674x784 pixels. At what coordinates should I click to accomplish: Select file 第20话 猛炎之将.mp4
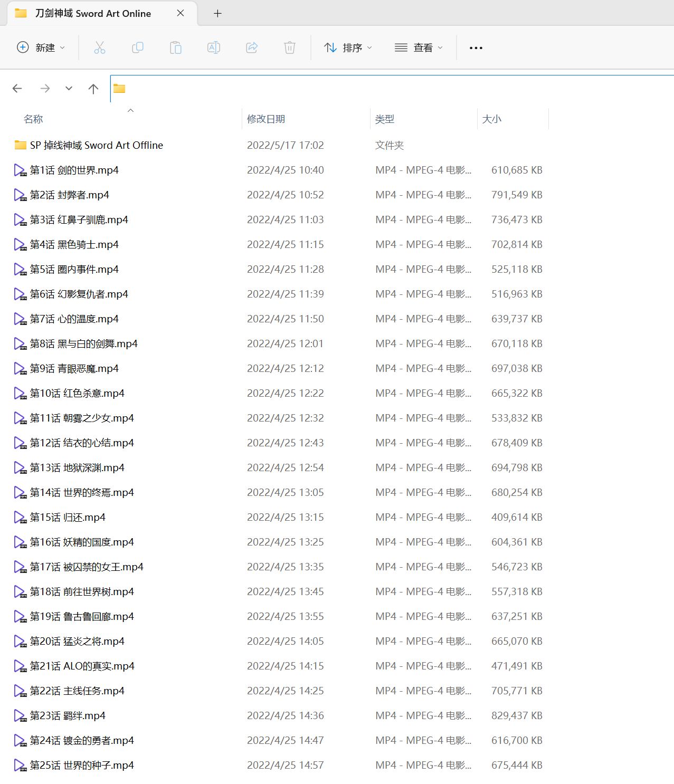(77, 641)
